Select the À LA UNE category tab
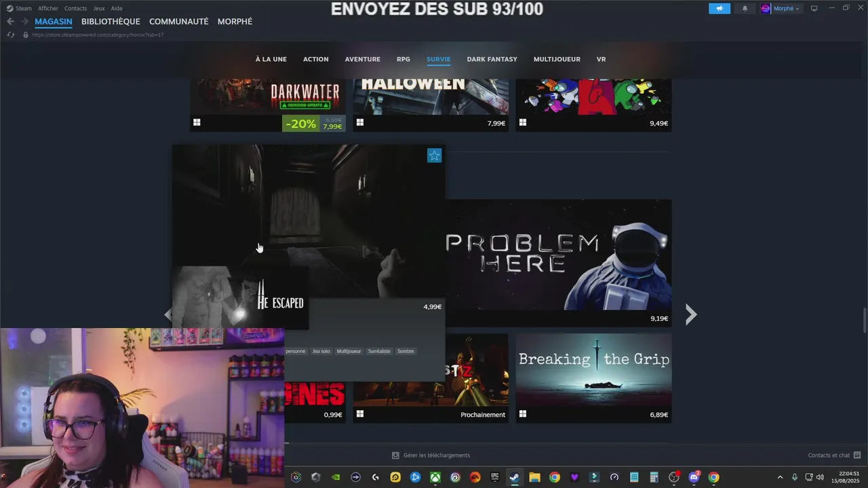Viewport: 868px width, 488px height. (x=271, y=59)
